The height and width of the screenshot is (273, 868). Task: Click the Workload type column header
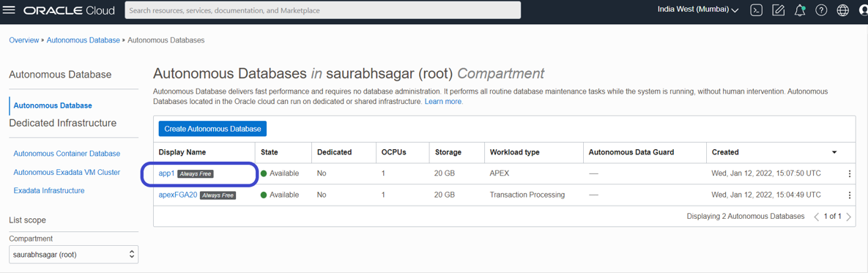514,152
